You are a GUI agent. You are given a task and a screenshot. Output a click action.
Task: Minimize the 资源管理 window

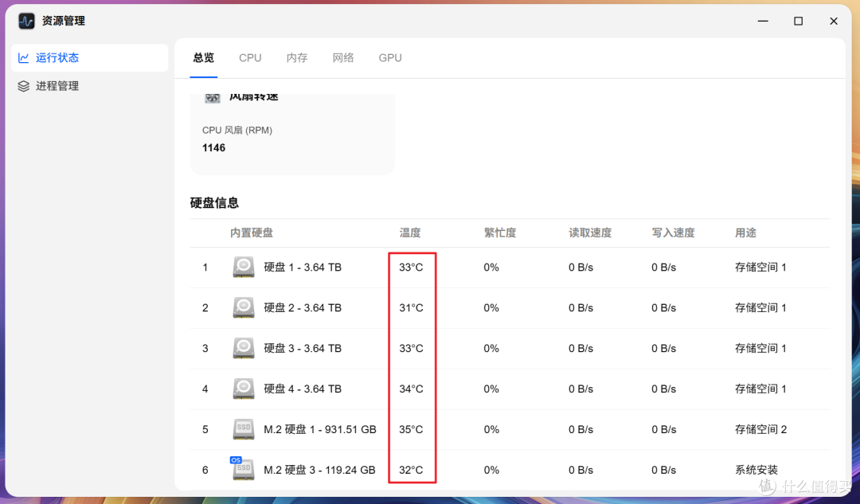[763, 21]
